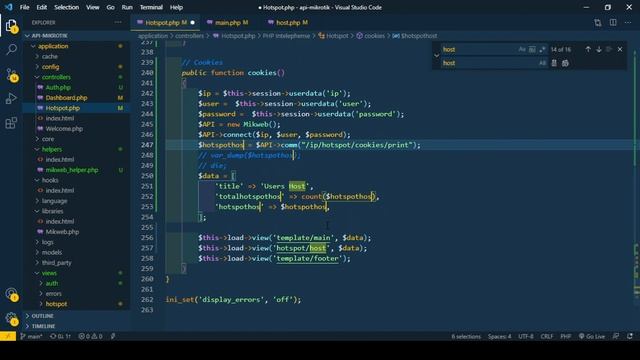Click the open changes icon in editor toolbar
This screenshot has width=640, height=360.
point(598,23)
